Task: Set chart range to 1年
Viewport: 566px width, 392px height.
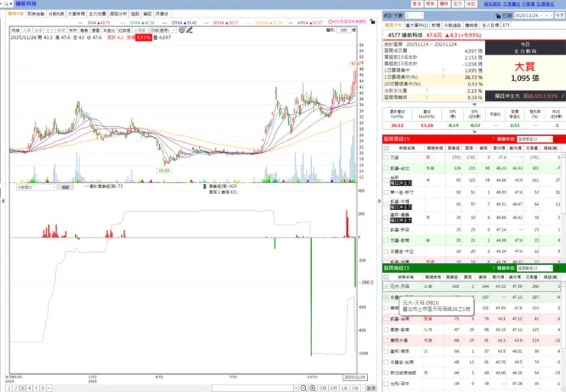Action: pos(344,388)
